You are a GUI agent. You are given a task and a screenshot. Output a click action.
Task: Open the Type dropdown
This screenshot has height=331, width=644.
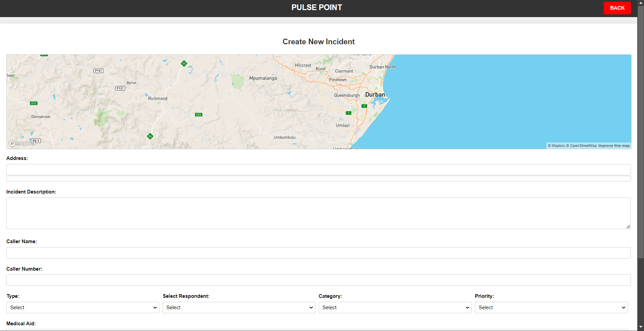[x=83, y=308]
